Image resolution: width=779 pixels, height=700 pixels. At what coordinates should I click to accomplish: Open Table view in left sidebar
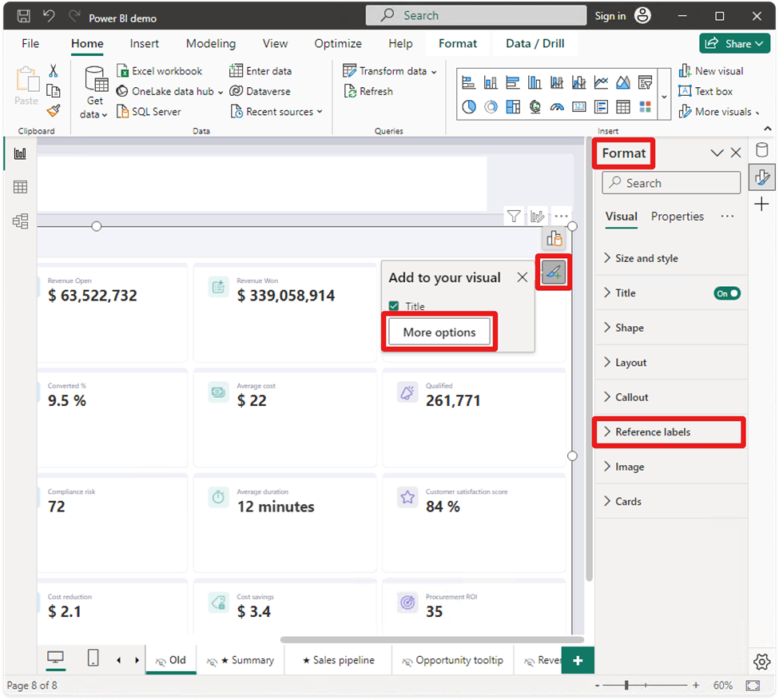click(20, 187)
